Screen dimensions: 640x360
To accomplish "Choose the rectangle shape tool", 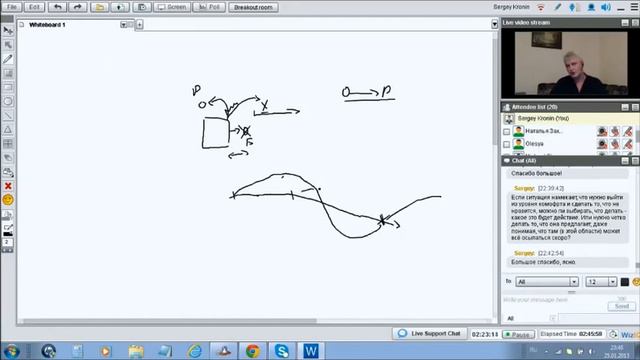I will [x=8, y=87].
